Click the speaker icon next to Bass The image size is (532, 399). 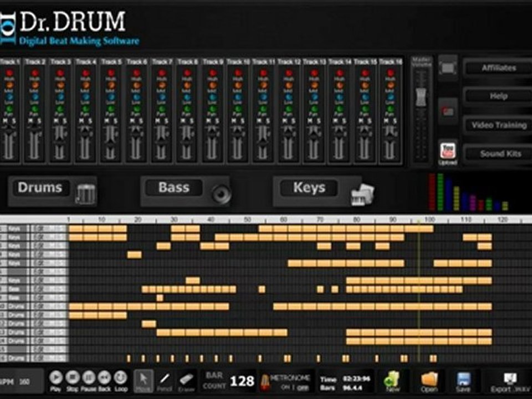(221, 194)
